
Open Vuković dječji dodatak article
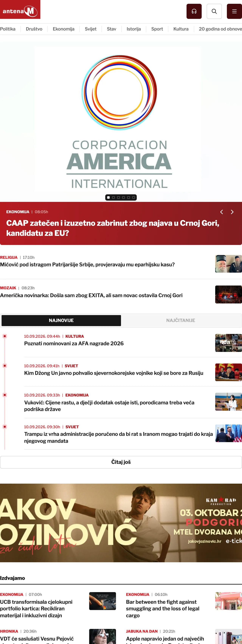tap(109, 406)
